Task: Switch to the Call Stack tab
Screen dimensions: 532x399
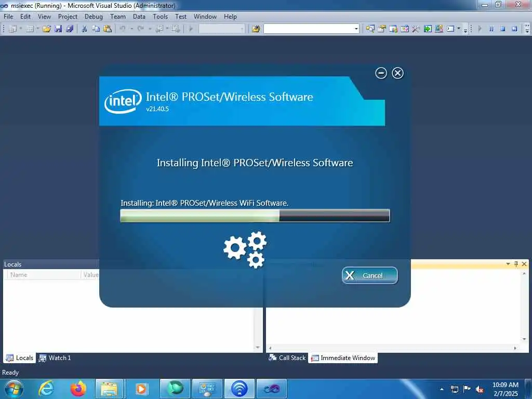Action: (x=287, y=358)
